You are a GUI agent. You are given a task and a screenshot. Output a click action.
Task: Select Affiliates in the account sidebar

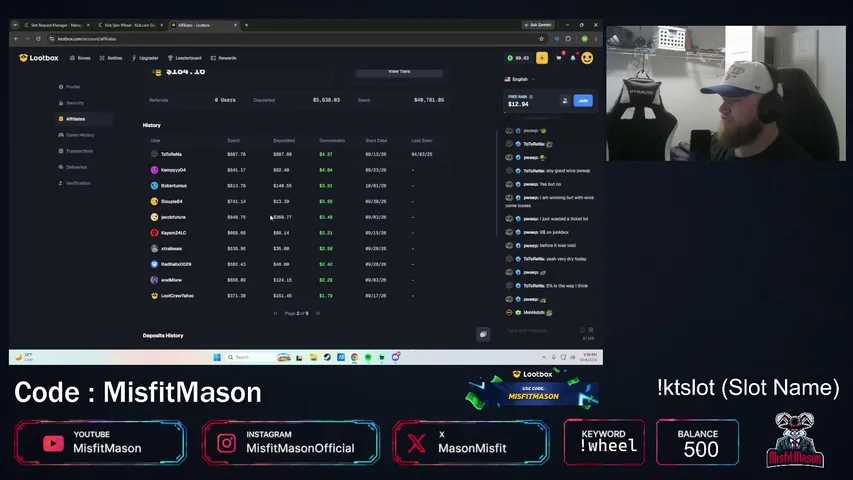pos(83,119)
